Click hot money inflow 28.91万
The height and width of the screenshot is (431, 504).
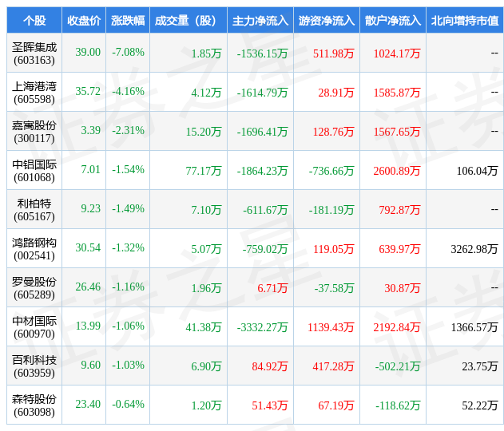[336, 93]
